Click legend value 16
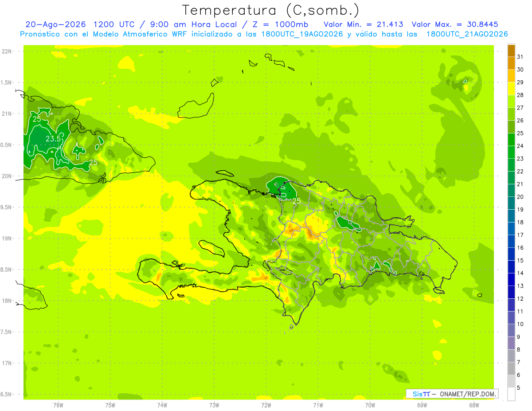The width and height of the screenshot is (532, 411). (520, 247)
